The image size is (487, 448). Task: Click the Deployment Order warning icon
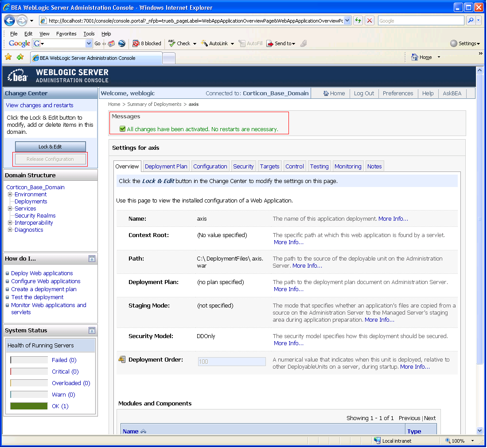(122, 359)
